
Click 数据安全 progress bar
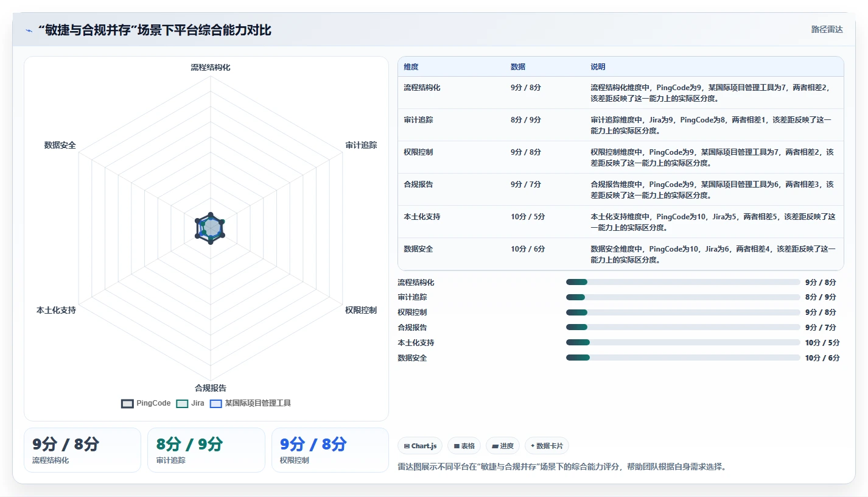(683, 358)
